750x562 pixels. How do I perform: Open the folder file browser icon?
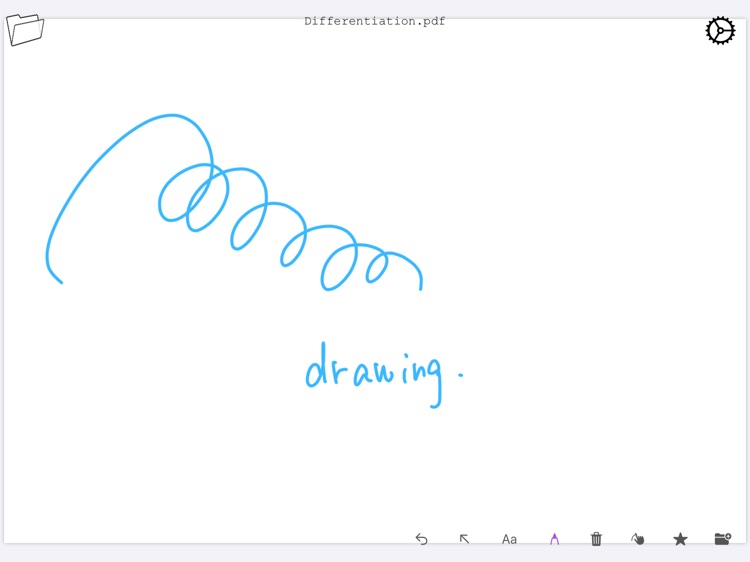click(25, 29)
